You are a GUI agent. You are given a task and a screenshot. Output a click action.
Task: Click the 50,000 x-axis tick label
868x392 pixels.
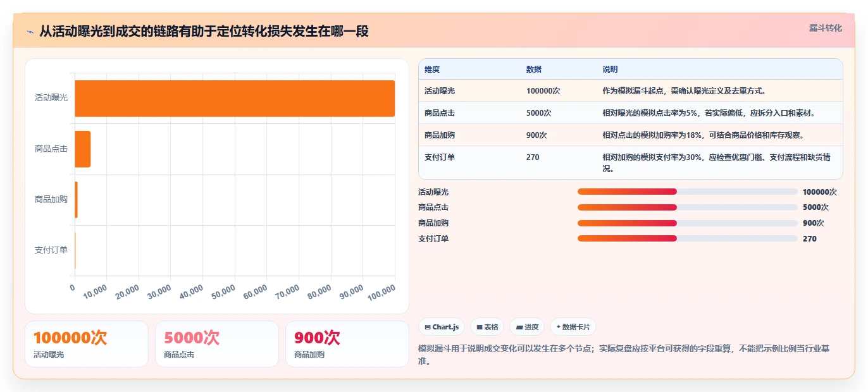tap(224, 291)
